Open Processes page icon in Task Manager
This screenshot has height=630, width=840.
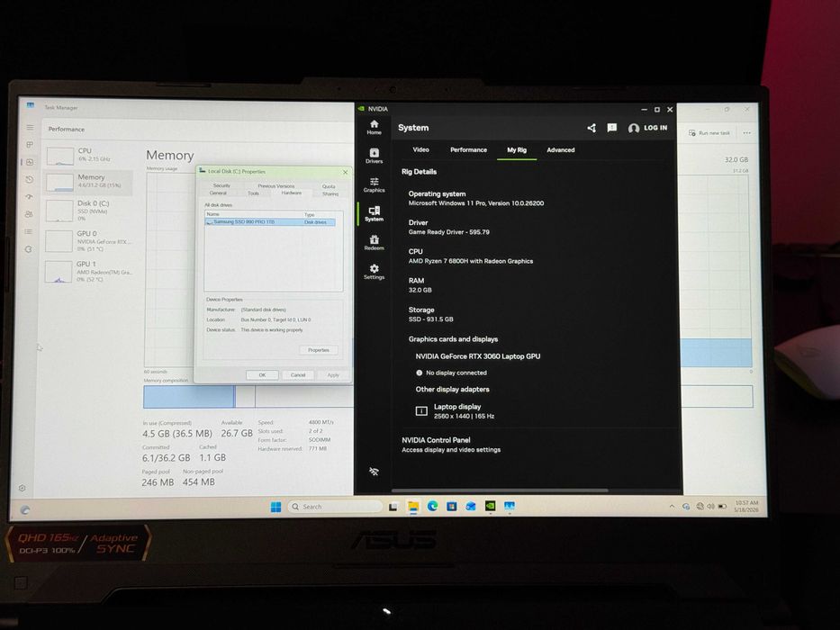click(30, 145)
